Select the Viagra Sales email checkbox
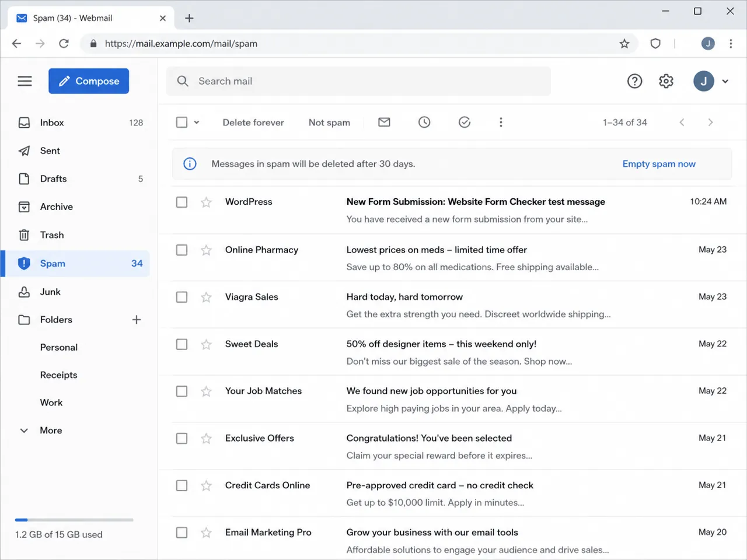 point(181,297)
